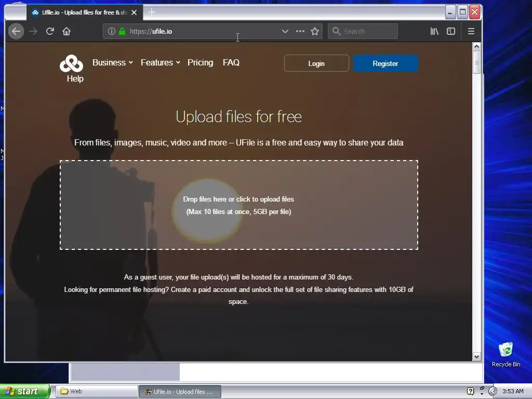
Task: Open a new tab with plus button
Action: click(152, 12)
